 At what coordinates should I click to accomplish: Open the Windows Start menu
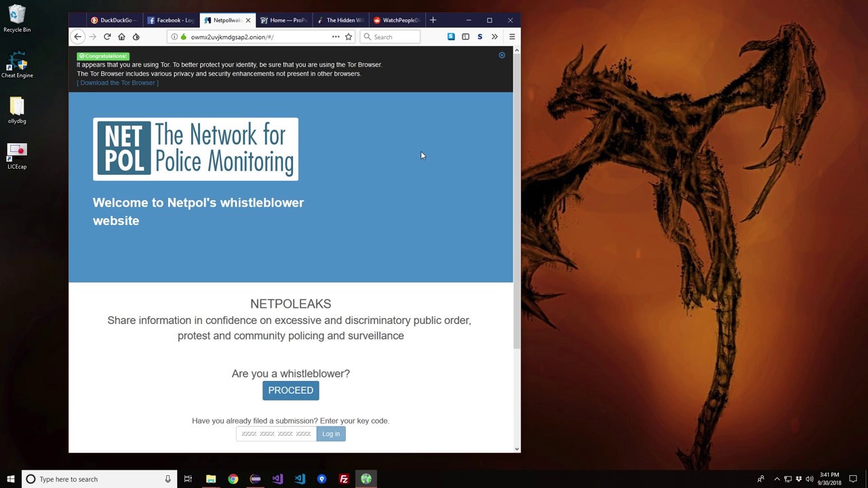point(10,479)
